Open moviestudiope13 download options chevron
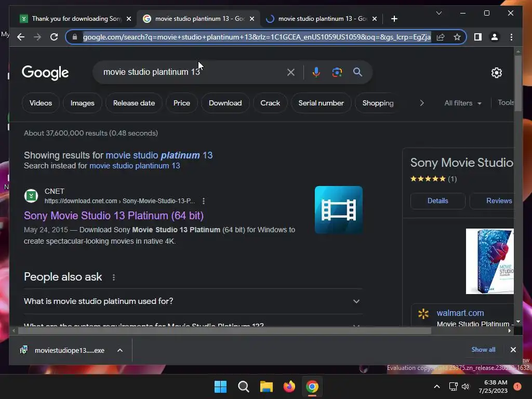 [120, 350]
